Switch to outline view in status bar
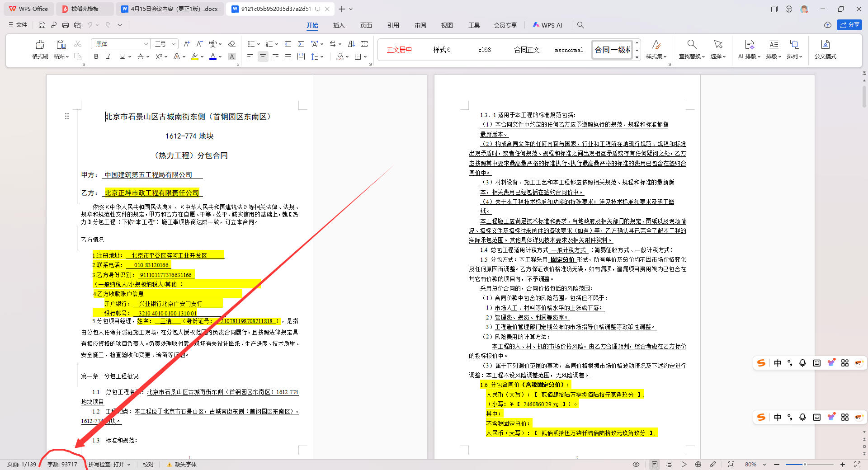Image resolution: width=868 pixels, height=470 pixels. 669,465
